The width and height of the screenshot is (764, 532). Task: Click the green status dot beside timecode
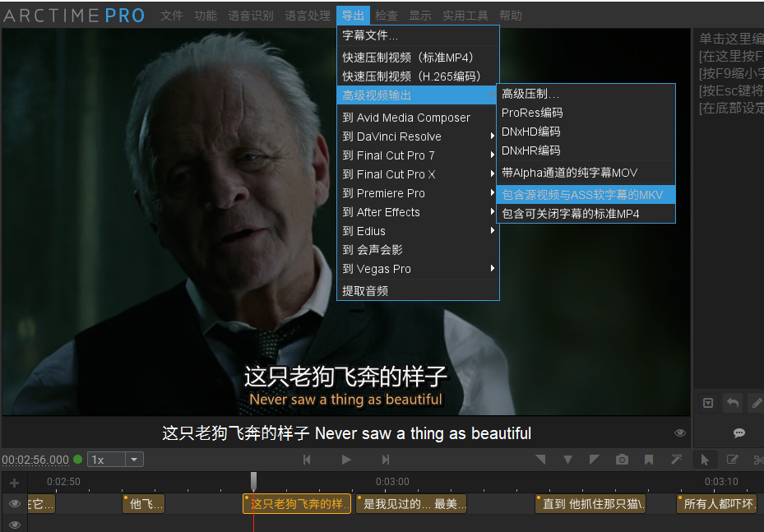tap(77, 459)
